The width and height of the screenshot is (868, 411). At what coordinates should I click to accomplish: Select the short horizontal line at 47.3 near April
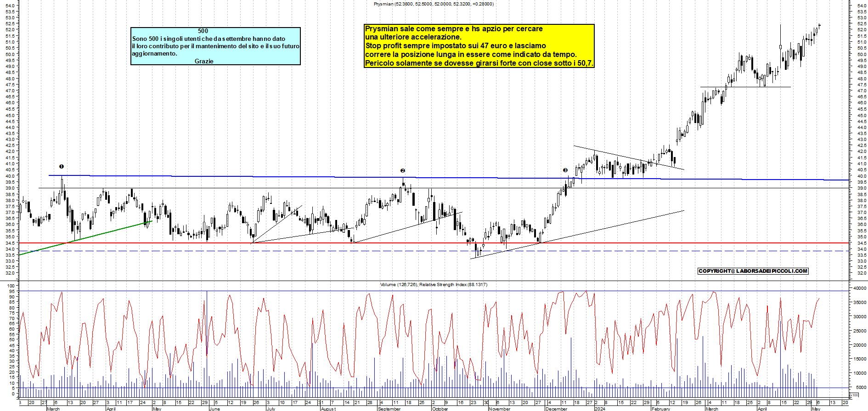click(745, 87)
